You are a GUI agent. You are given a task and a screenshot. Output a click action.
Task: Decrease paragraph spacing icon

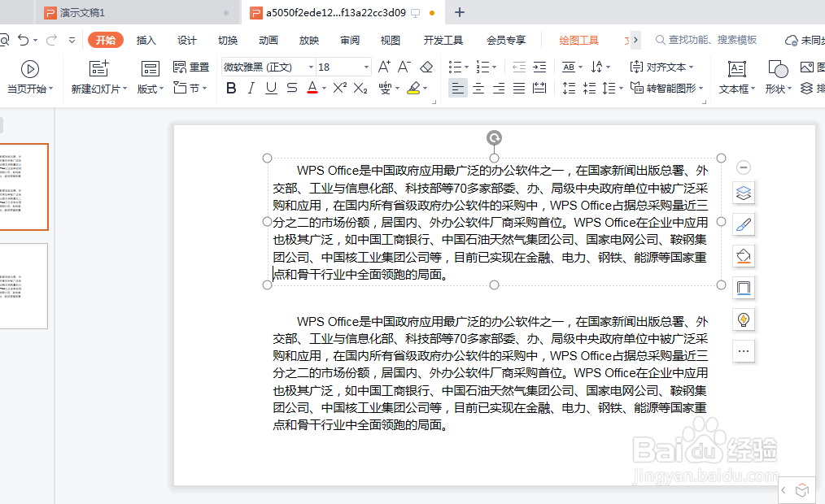click(x=589, y=88)
